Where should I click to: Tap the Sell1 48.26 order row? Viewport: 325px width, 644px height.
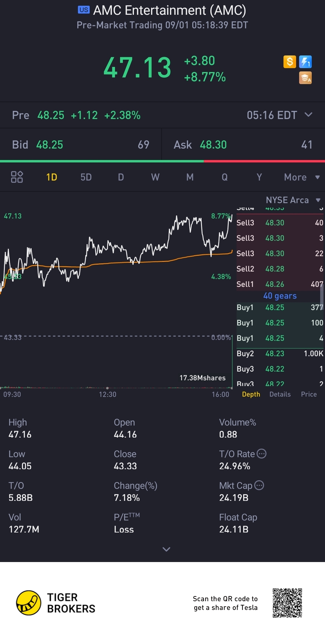[279, 284]
